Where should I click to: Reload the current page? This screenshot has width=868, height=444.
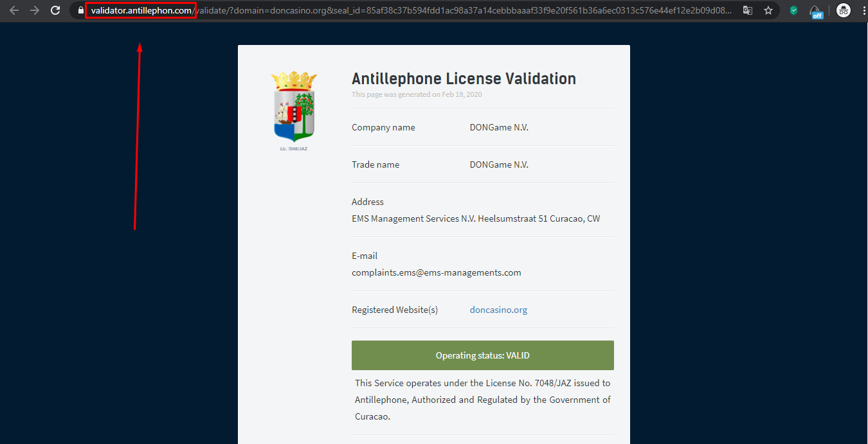pos(55,10)
